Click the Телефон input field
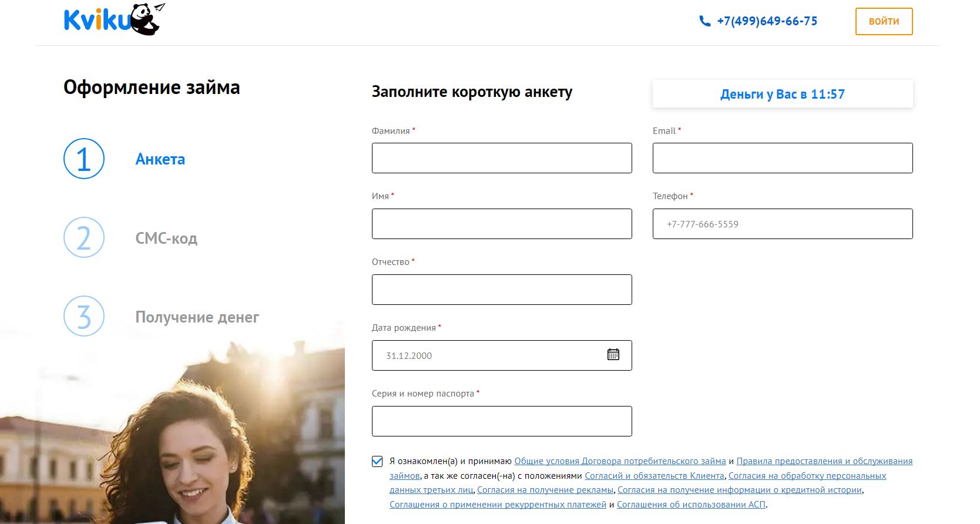Image resolution: width=980 pixels, height=524 pixels. pos(782,223)
